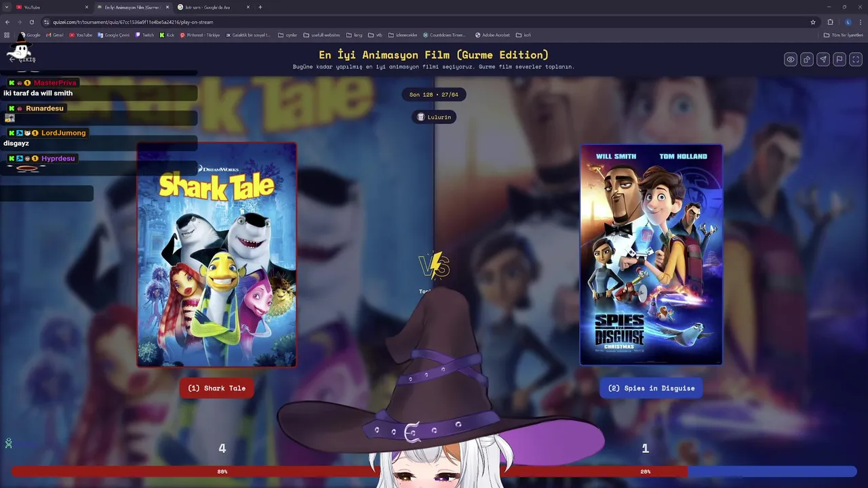Open the browser extensions puzzle icon
The width and height of the screenshot is (868, 488).
pyautogui.click(x=830, y=22)
